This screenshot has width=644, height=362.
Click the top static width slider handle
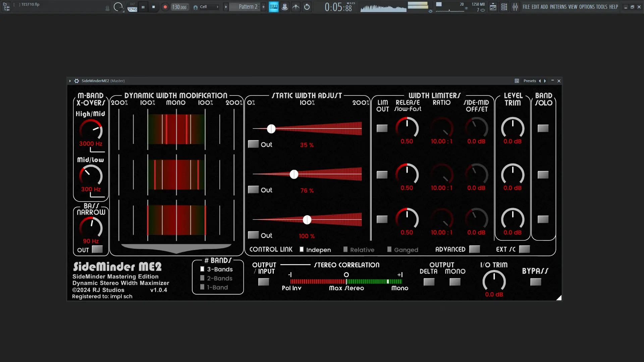(271, 129)
